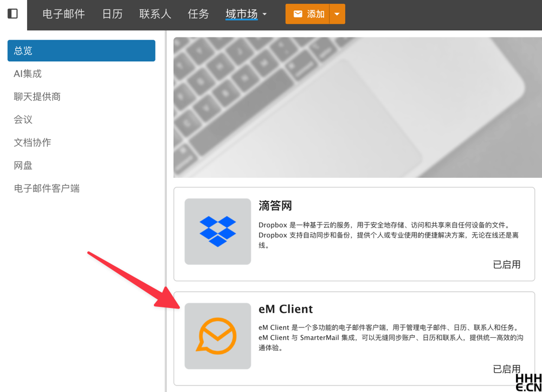This screenshot has height=392, width=542.
Task: Open the 日历 tab
Action: coord(112,14)
